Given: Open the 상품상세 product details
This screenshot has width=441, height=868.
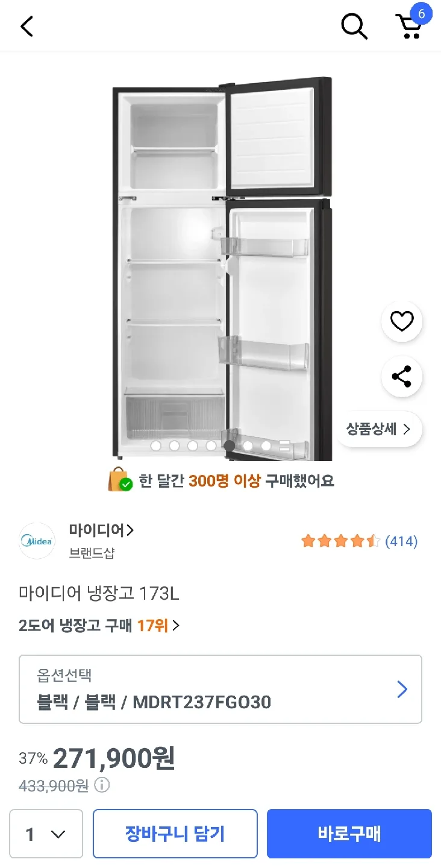Looking at the screenshot, I should [378, 429].
